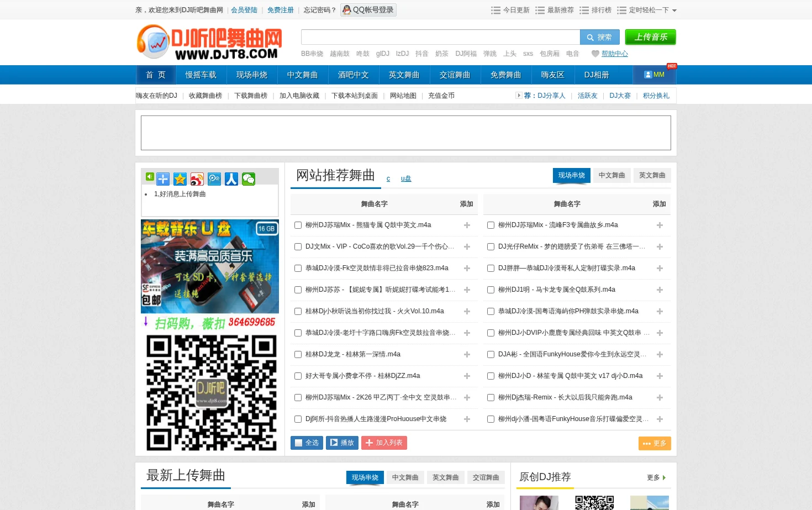Check 桂林Dj小秋 火火Vol.10 track checkbox
The image size is (812, 510).
coord(298,312)
